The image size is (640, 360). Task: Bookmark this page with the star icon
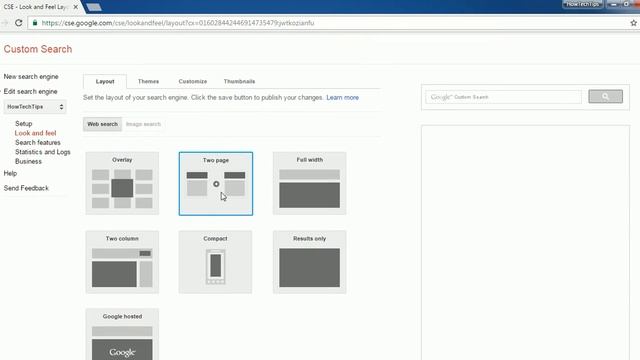(x=633, y=23)
